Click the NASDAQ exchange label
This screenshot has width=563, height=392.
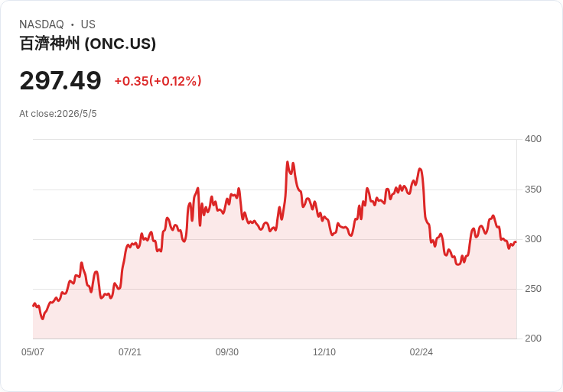point(41,24)
